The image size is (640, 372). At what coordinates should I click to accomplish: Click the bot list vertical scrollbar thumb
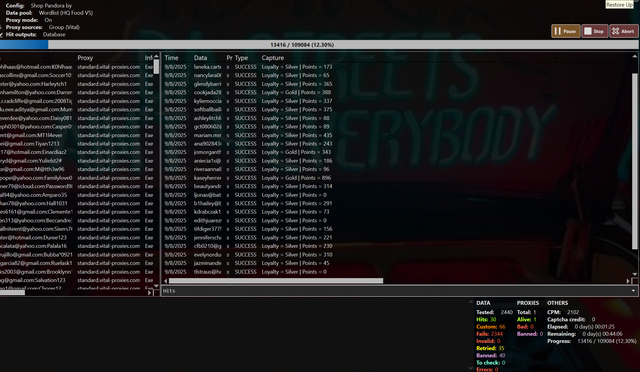pos(156,66)
